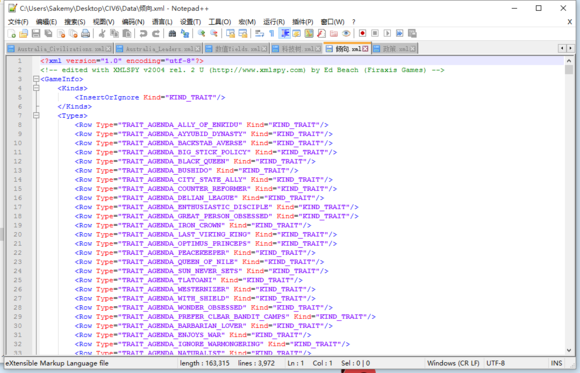Cut selection with the scissors icon

(x=102, y=34)
